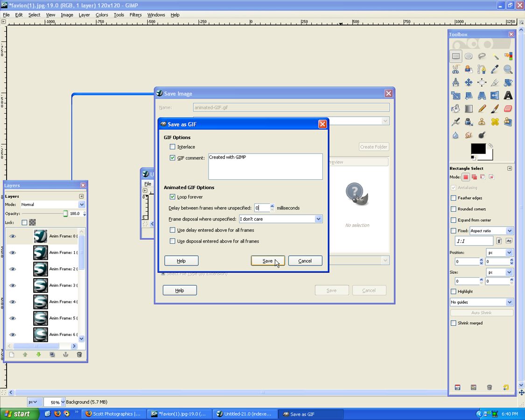Select the Zoom magnifier tool
The height and width of the screenshot is (420, 525).
point(508,70)
